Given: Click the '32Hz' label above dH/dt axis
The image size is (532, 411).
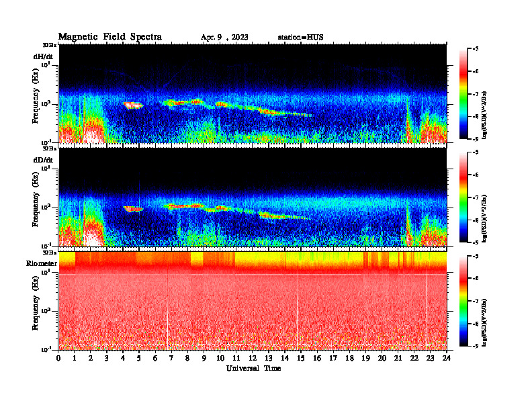Looking at the screenshot, I should (50, 45).
